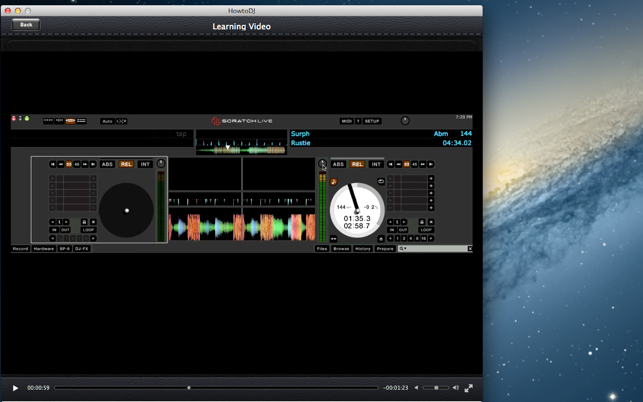643x402 pixels.
Task: Toggle the loop lock on left deck
Action: (x=84, y=222)
